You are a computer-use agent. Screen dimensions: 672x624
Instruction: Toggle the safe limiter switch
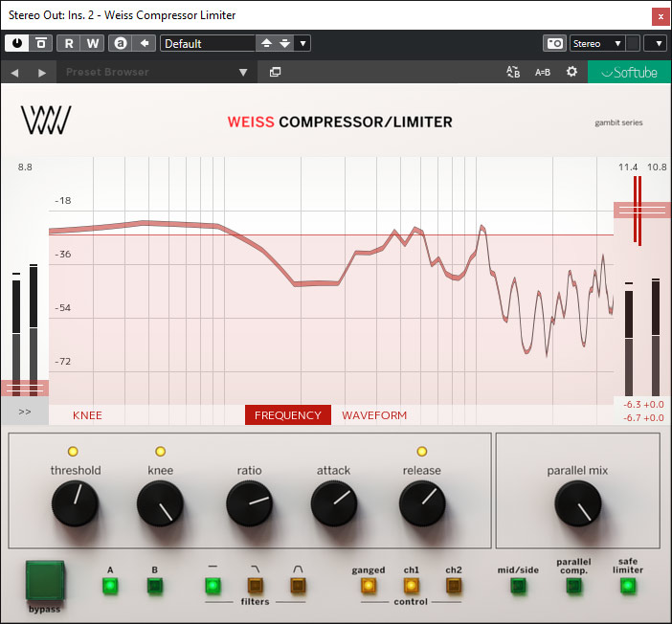627,586
